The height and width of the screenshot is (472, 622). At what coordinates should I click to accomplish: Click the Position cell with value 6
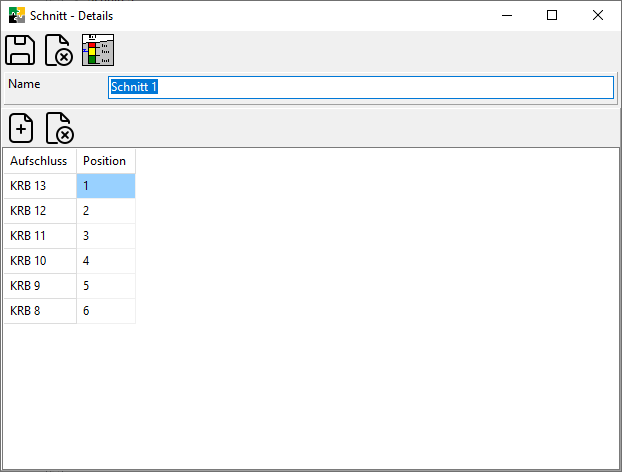tap(105, 311)
